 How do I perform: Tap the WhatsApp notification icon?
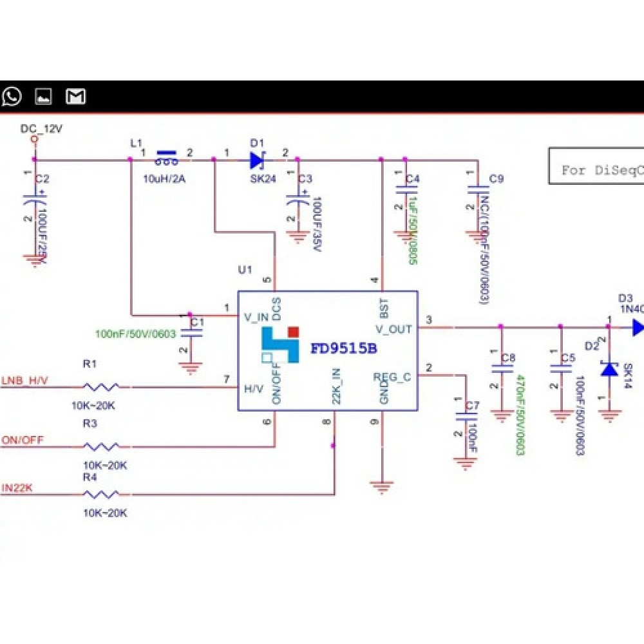[12, 97]
